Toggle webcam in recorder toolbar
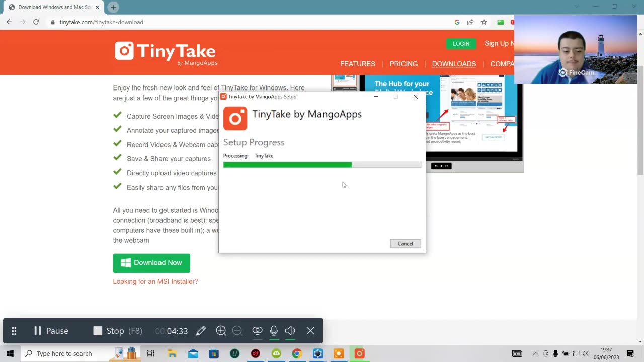Viewport: 644px width, 362px height. 257,331
